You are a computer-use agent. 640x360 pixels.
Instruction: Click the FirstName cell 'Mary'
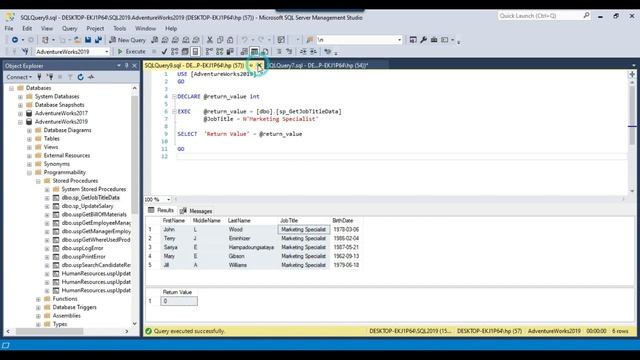[176, 256]
